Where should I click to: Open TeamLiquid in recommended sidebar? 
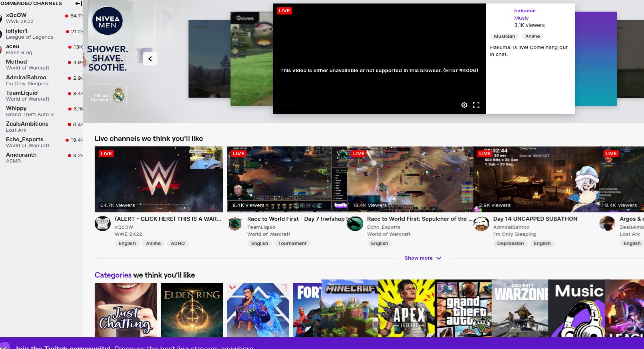(41, 96)
